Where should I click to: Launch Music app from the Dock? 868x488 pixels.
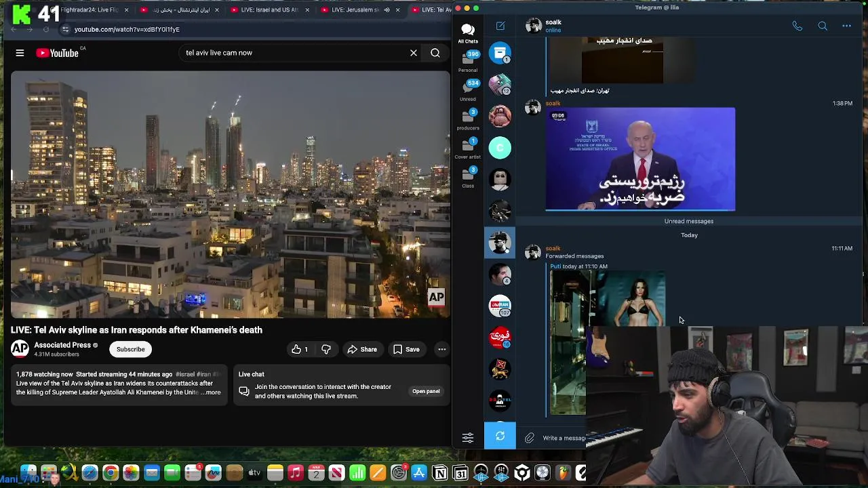(x=295, y=473)
